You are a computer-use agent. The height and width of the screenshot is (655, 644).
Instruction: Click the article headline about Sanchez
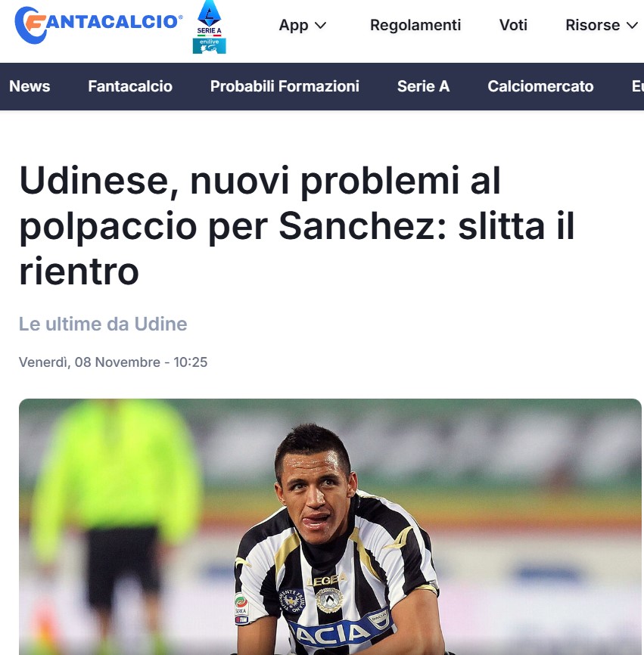(297, 226)
